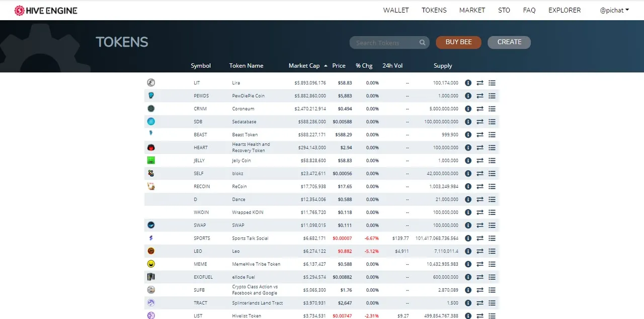644x319 pixels.
Task: Sort by Token Name column header
Action: [246, 66]
